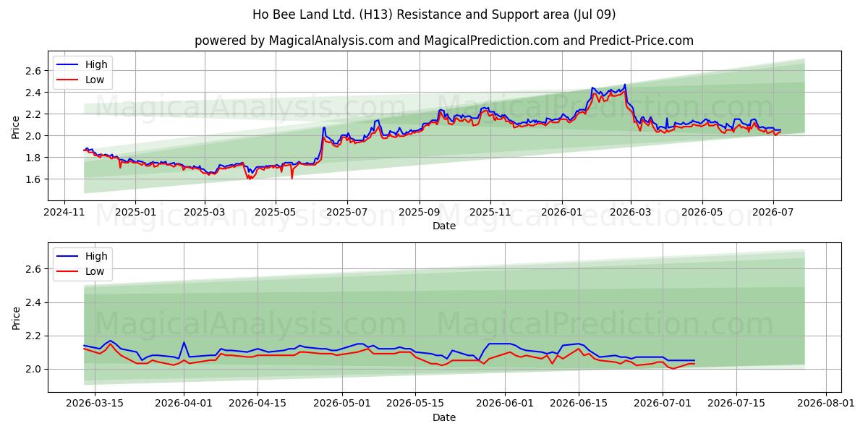This screenshot has height=434, width=868.
Task: Click the '2026-03-15' tick label
Action: tap(95, 404)
